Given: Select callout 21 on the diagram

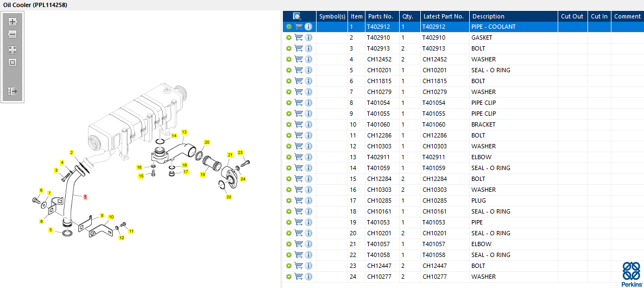Looking at the screenshot, I should (x=230, y=155).
